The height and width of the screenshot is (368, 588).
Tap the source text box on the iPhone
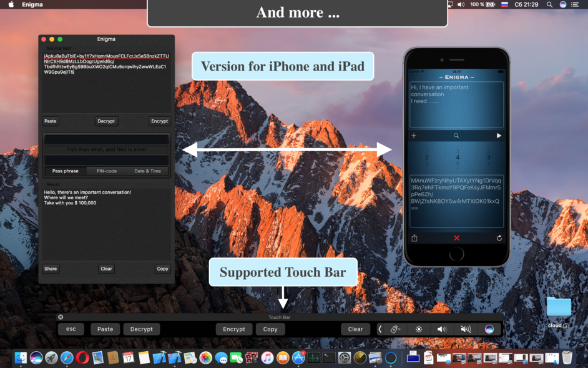click(x=456, y=104)
